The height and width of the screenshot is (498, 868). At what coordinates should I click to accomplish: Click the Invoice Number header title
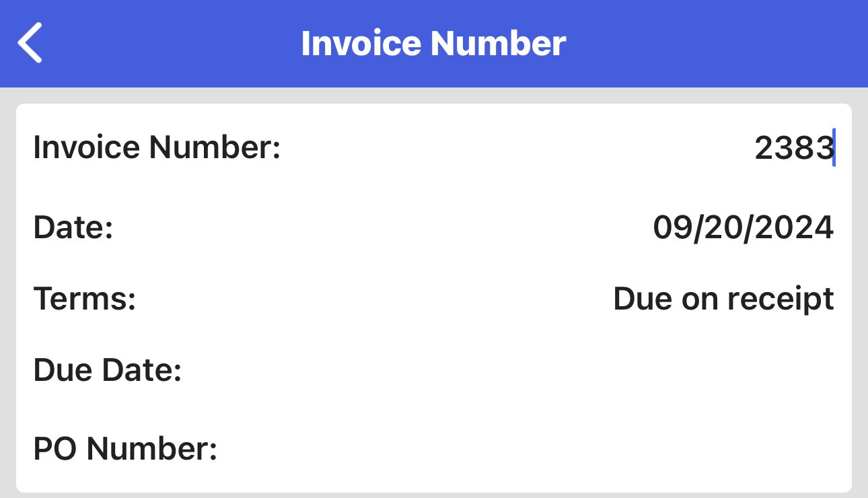click(433, 43)
